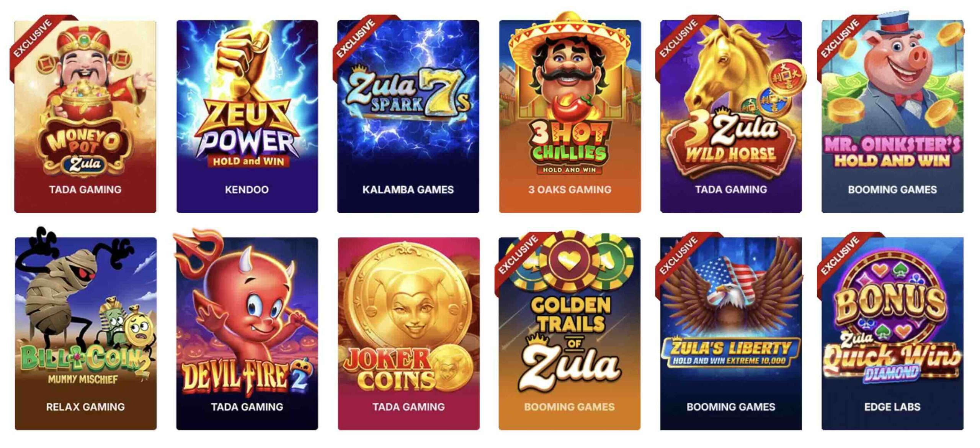Open Zula Quick Wins Diamond game
The width and height of the screenshot is (980, 448).
tap(892, 333)
